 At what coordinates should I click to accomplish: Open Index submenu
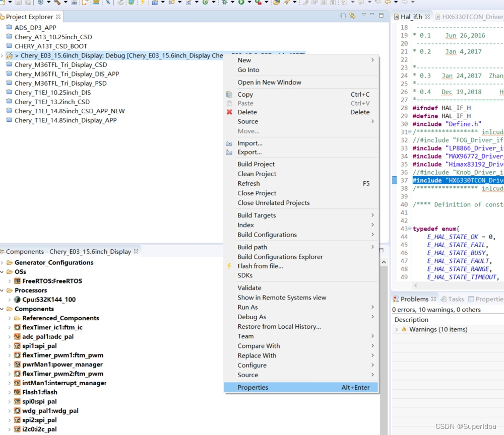301,225
